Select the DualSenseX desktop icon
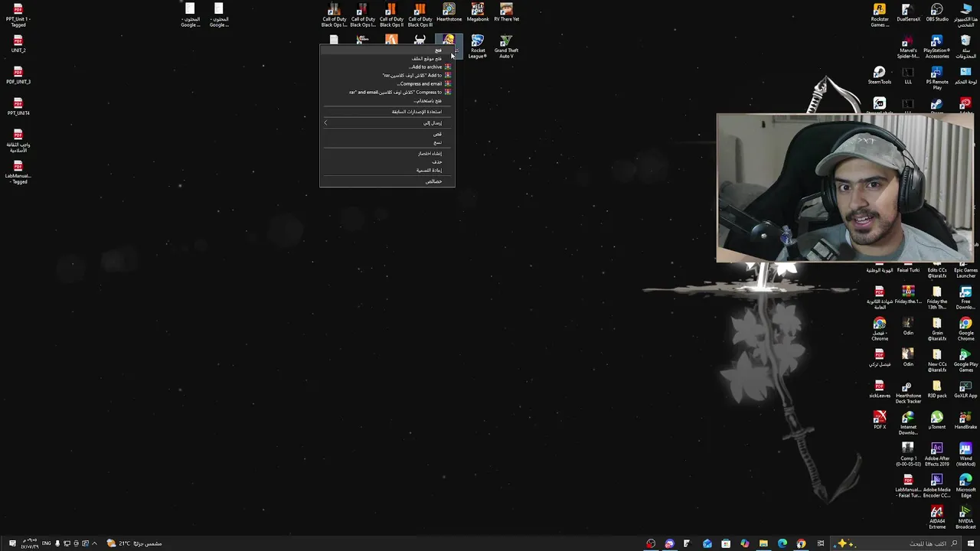Viewport: 980px width, 551px height. (908, 13)
